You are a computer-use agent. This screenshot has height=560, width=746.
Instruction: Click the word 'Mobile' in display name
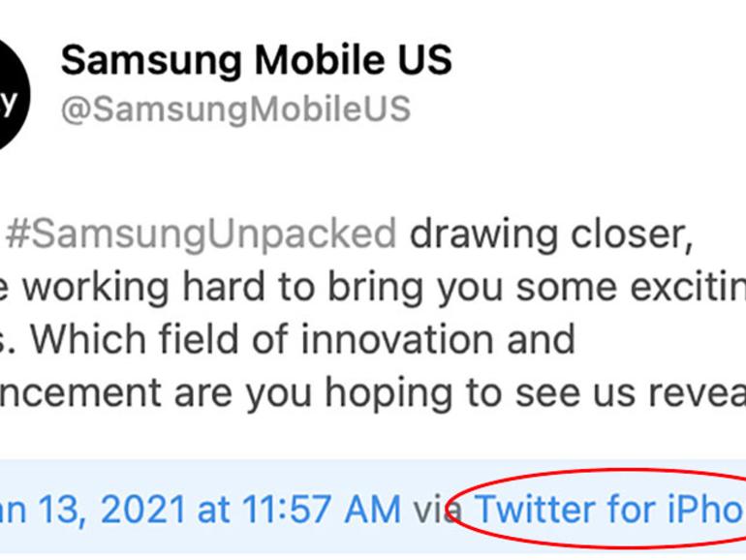coord(320,60)
